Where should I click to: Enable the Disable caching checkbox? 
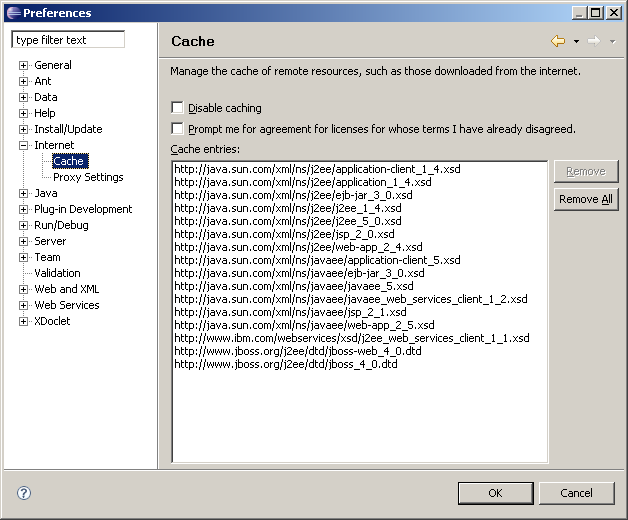coord(177,107)
